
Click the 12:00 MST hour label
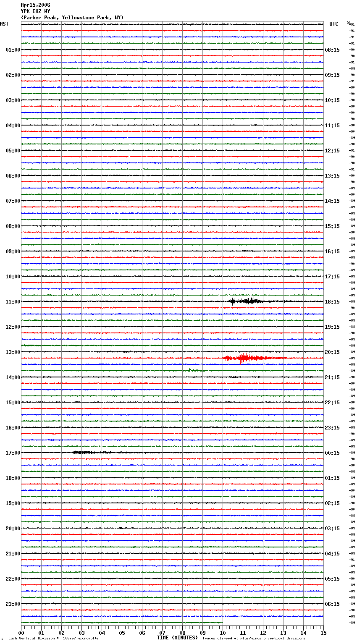point(13,327)
